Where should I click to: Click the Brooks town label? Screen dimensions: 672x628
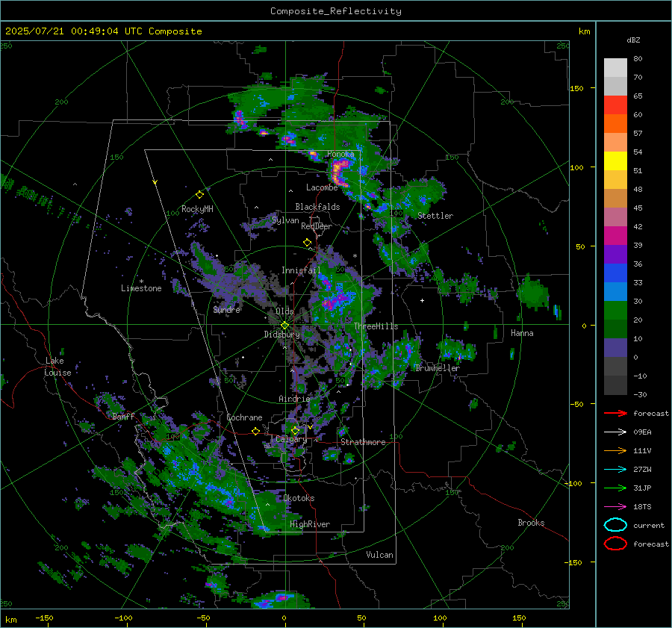[x=531, y=523]
